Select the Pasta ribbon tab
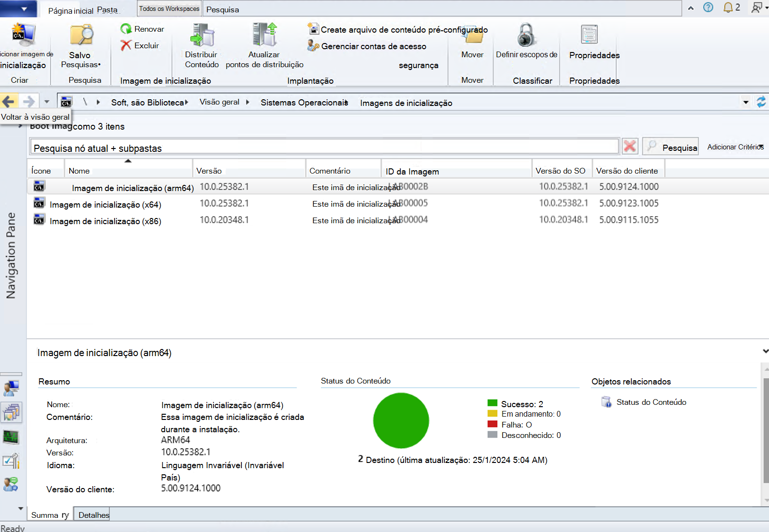Viewport: 769px width, 532px height. 107,10
